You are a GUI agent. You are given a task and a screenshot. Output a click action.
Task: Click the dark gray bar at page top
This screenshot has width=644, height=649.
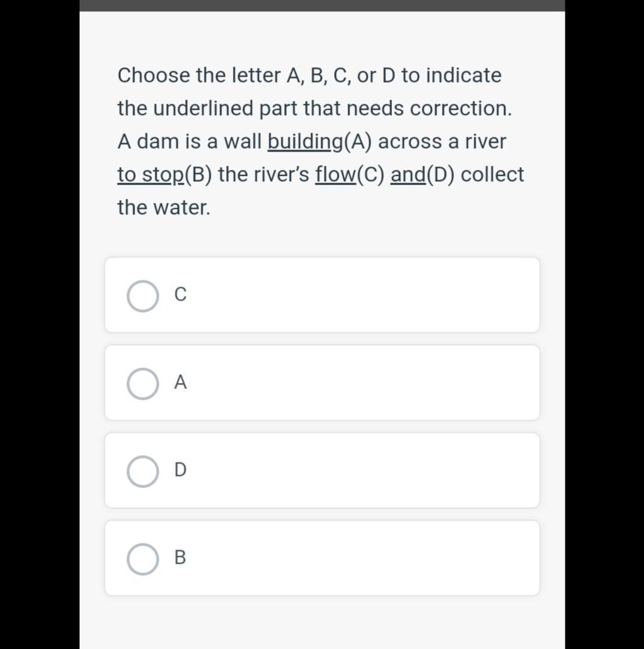click(322, 5)
